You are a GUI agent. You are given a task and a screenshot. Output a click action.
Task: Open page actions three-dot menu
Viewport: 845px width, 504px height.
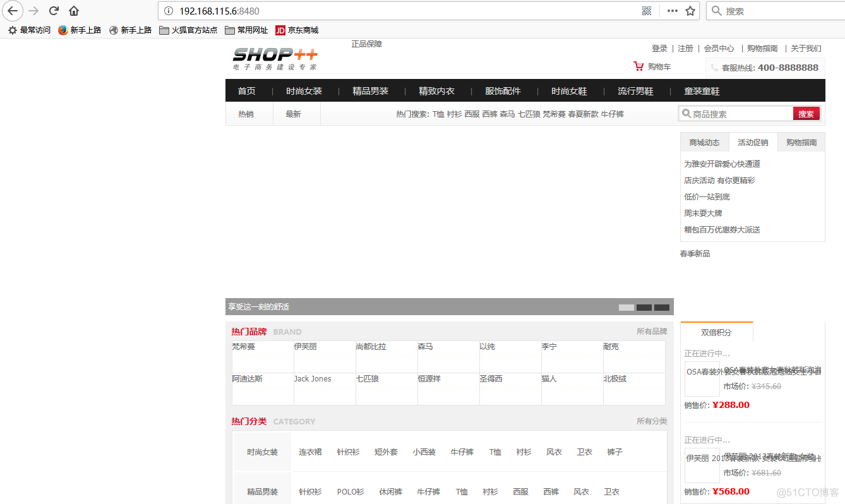point(673,11)
